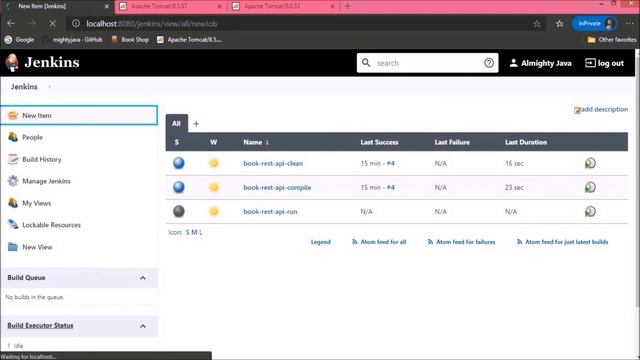The height and width of the screenshot is (360, 640).
Task: Open Build History in sidebar
Action: pyautogui.click(x=42, y=160)
